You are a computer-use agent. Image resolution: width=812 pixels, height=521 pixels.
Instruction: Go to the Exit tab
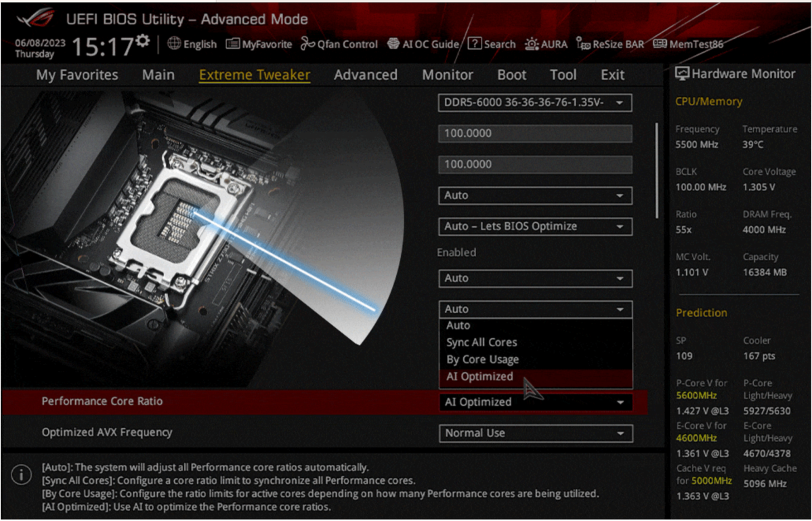point(613,75)
